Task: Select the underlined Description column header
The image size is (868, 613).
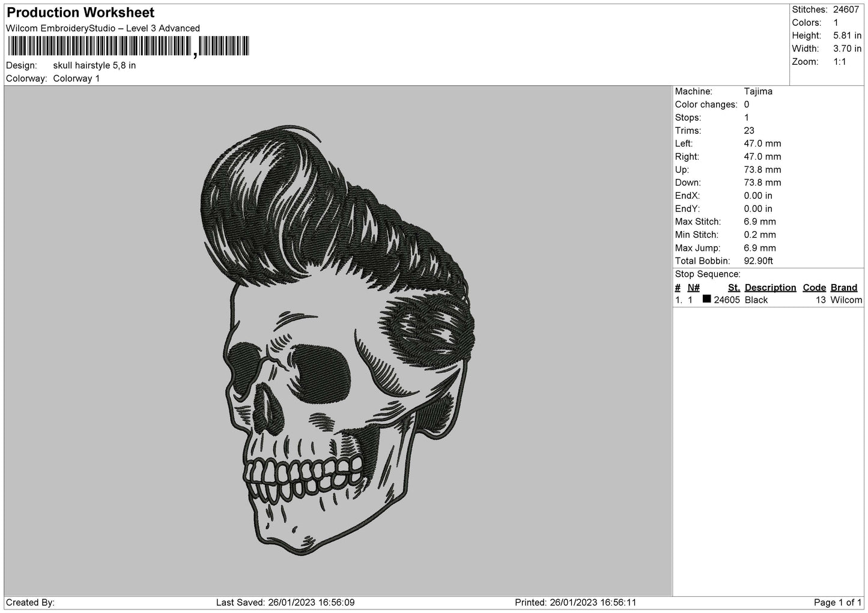Action: click(770, 288)
